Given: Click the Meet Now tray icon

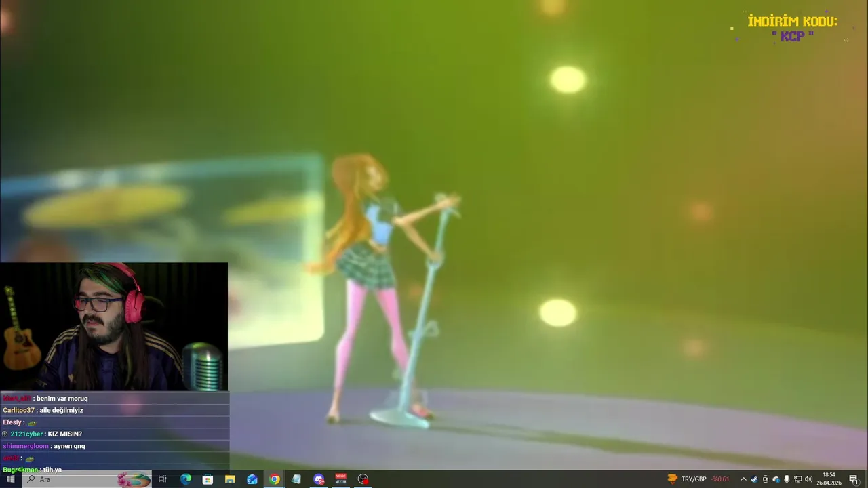Looking at the screenshot, I should click(x=765, y=479).
